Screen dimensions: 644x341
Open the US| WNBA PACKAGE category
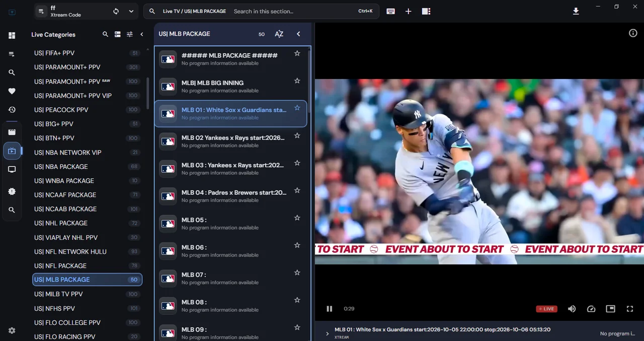(x=87, y=180)
